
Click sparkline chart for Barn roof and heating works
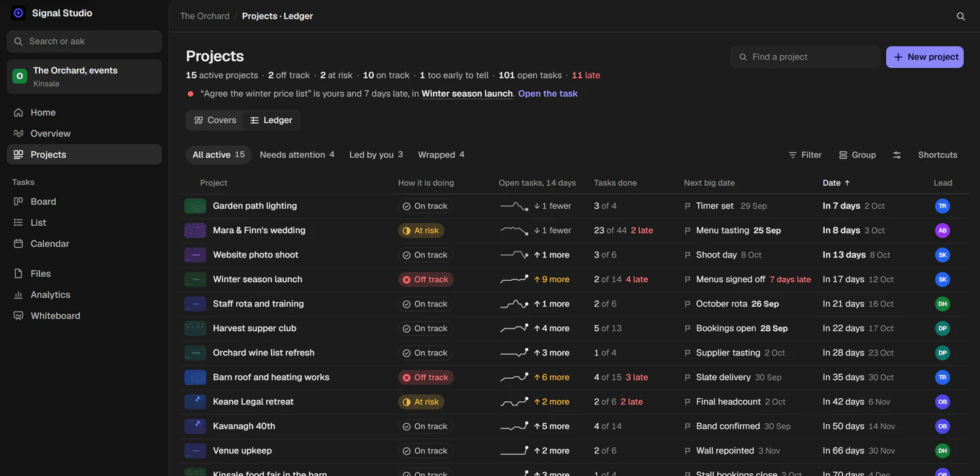(x=514, y=377)
